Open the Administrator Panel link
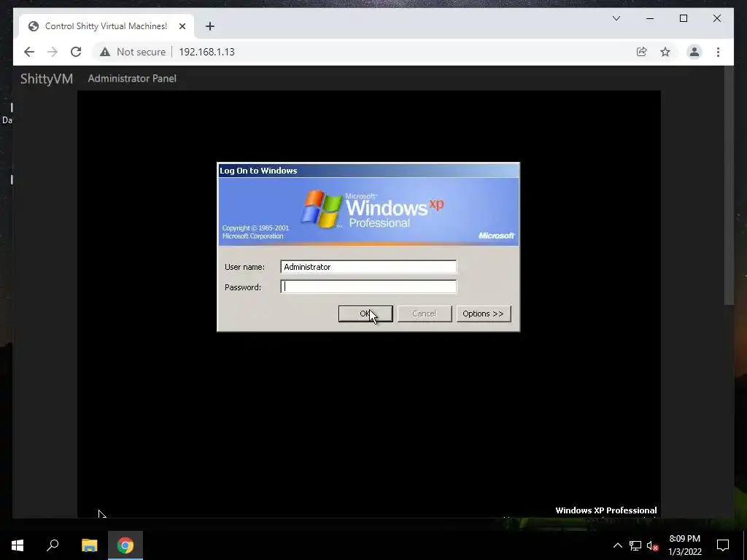Viewport: 747px width, 560px height. coord(132,79)
